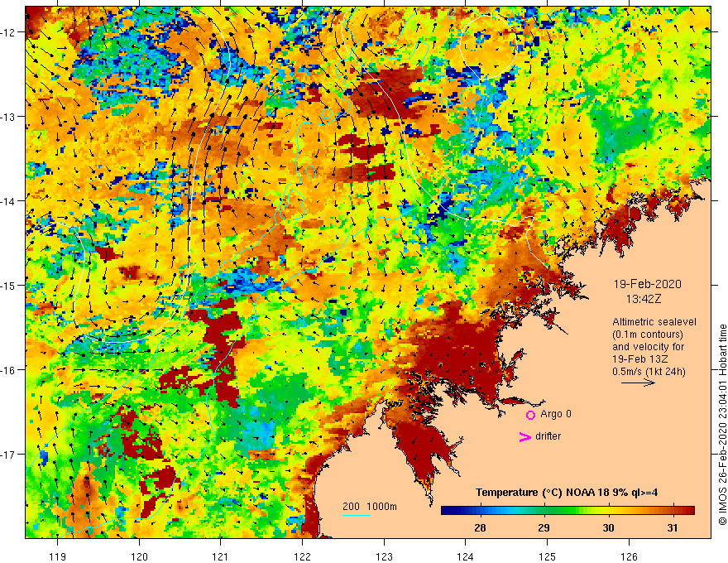This screenshot has width=728, height=563.
Task: Click the cyan 200 1000m depth contour line sample
Action: point(356,515)
